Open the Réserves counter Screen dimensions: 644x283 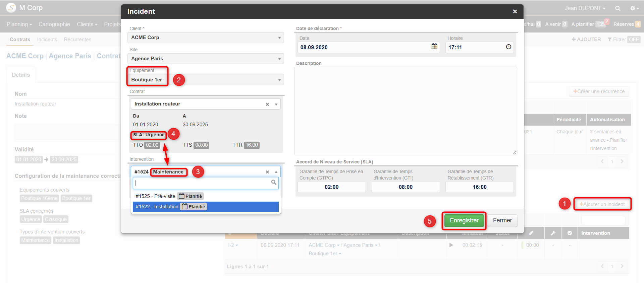coord(627,24)
